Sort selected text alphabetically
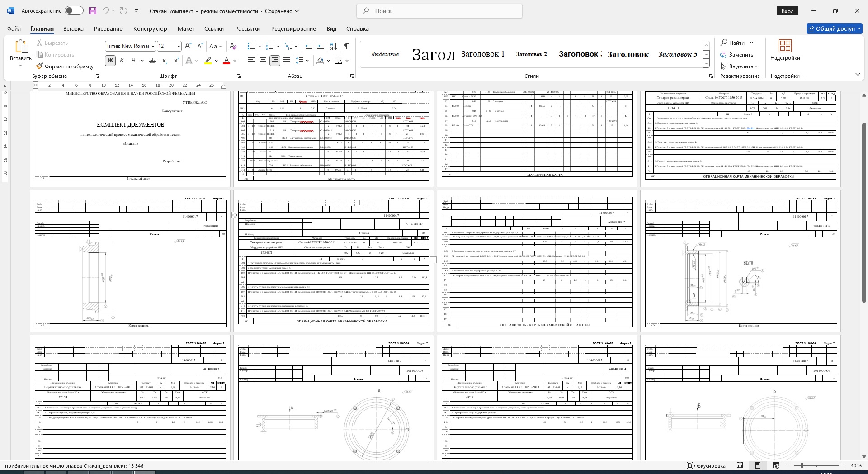Screen dimensions: 868x474 (x=334, y=46)
